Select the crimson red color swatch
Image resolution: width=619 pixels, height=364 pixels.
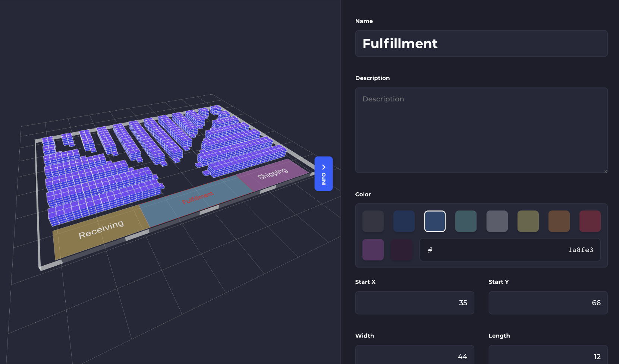tap(590, 221)
